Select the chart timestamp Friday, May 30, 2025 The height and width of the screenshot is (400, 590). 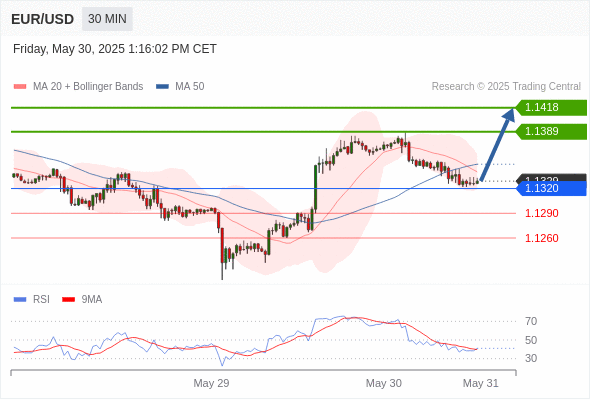coord(115,49)
